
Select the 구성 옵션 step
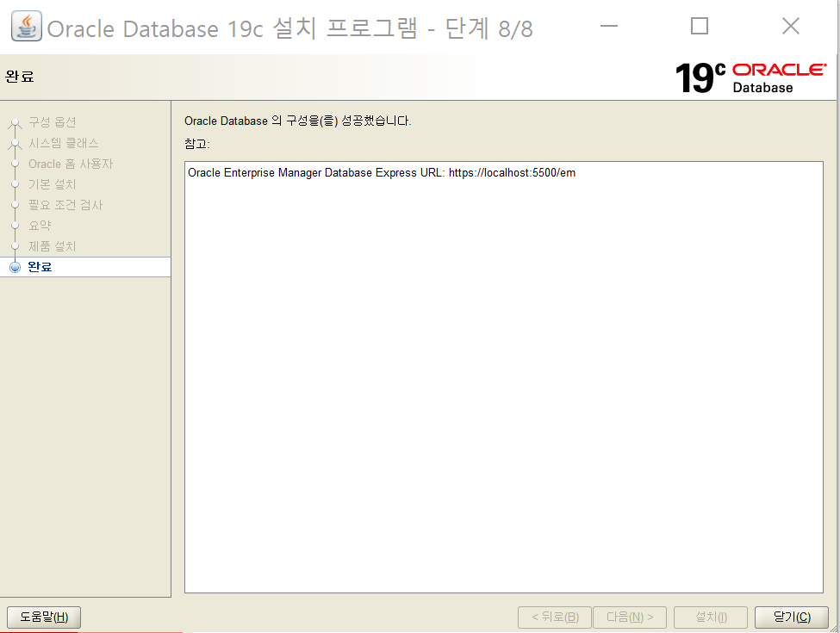coord(52,122)
